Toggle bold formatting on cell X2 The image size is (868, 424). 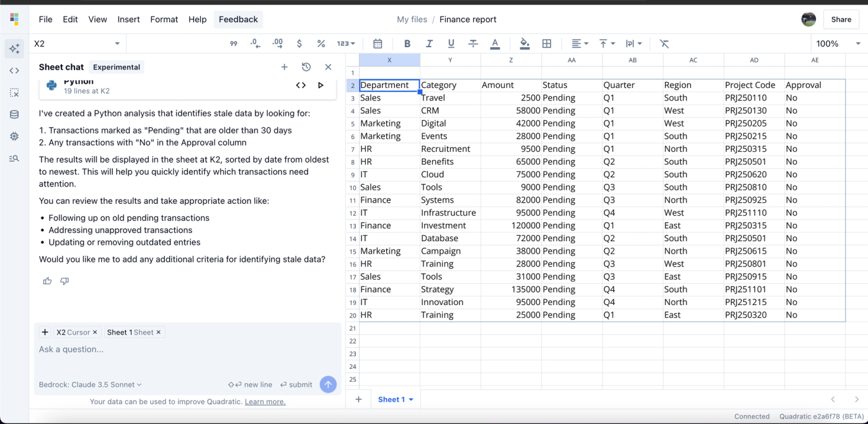[407, 43]
